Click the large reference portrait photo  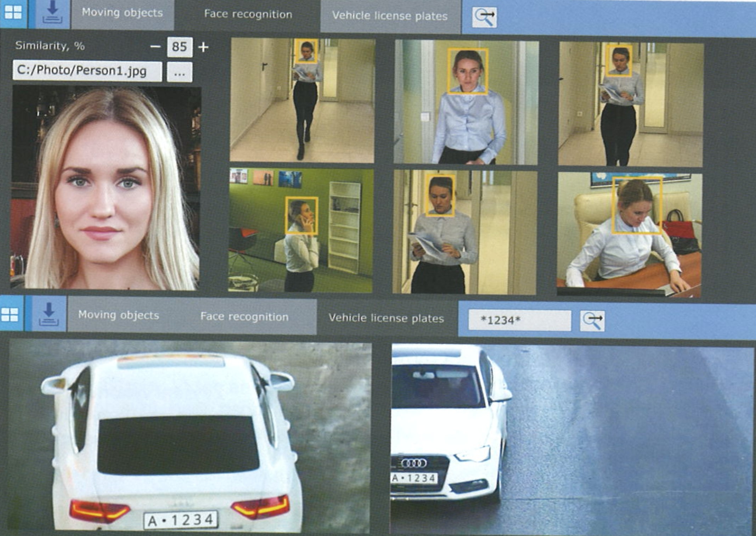(x=106, y=188)
